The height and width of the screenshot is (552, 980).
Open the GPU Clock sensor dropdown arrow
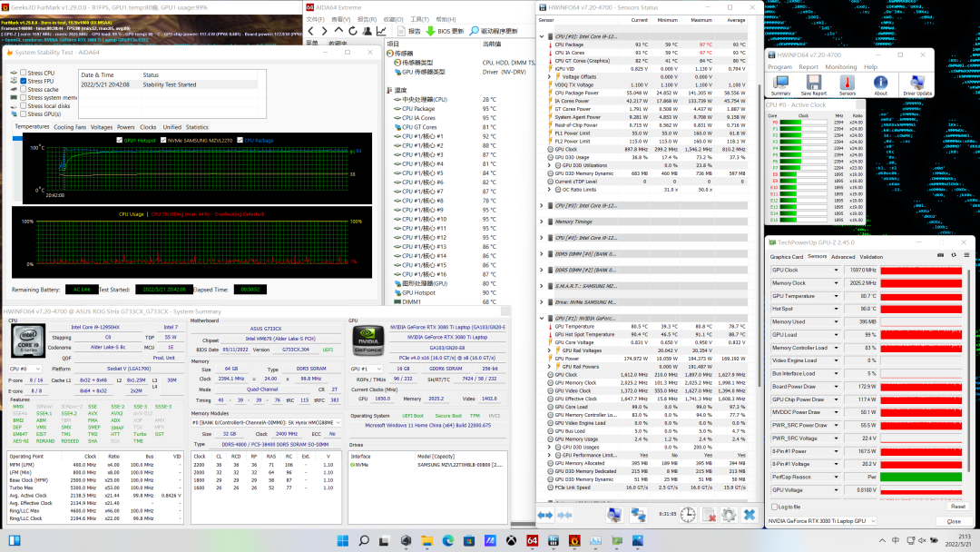click(837, 271)
